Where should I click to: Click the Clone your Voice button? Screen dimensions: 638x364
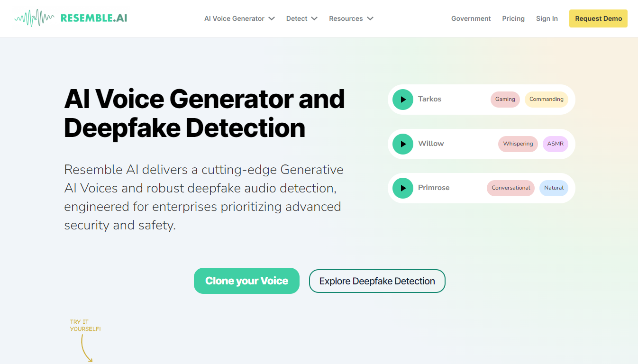click(x=246, y=281)
